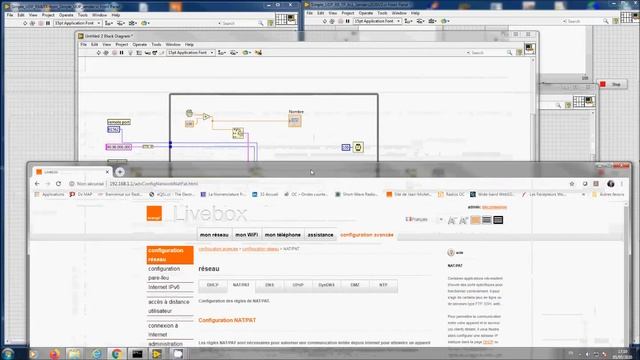Viewport: 640px width, 360px height.
Task: Open the Français language dropdown
Action: (424, 220)
